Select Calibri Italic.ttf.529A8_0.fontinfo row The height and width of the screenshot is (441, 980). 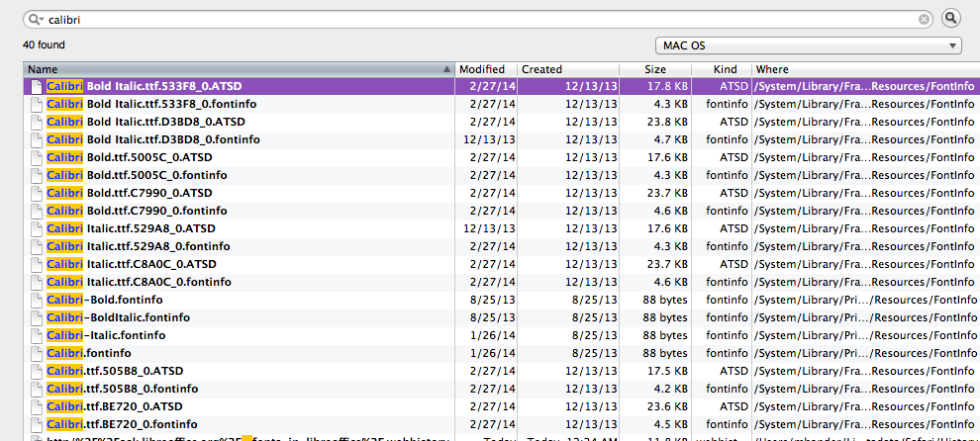point(501,246)
